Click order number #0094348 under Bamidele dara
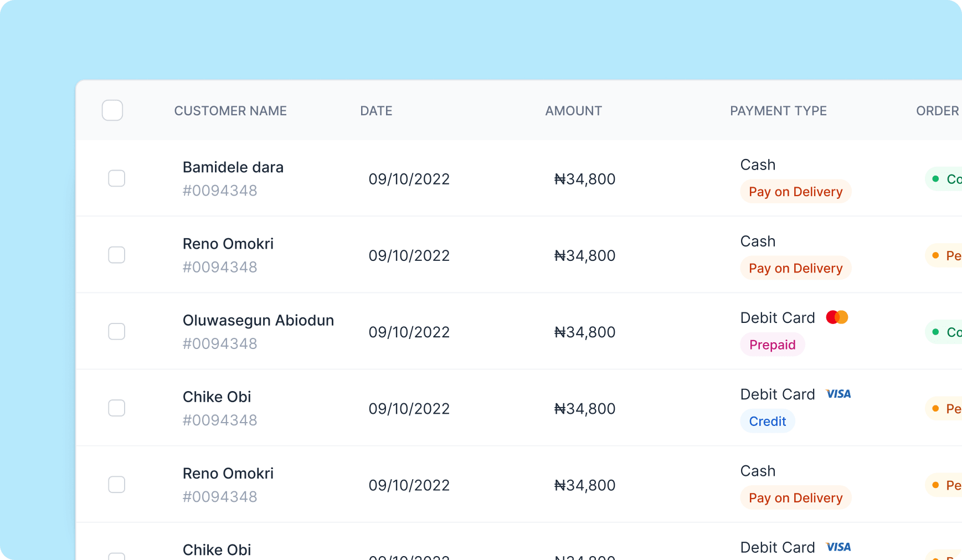The height and width of the screenshot is (560, 962). pyautogui.click(x=220, y=191)
